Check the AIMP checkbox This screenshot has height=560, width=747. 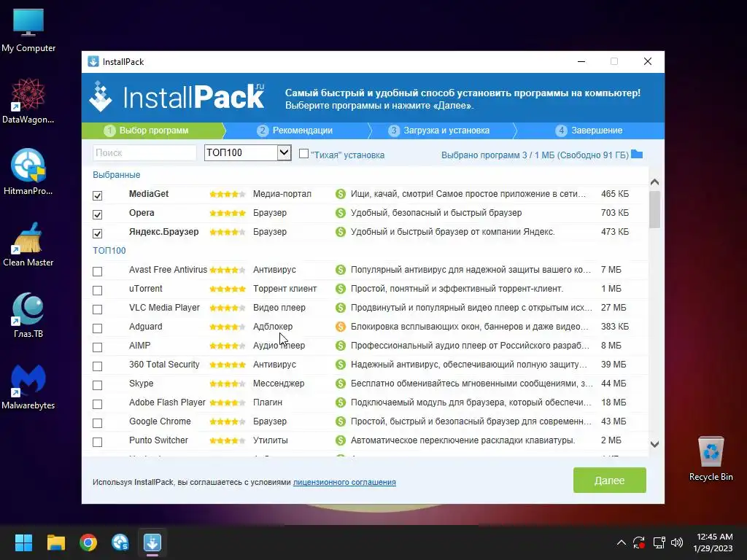[97, 347]
